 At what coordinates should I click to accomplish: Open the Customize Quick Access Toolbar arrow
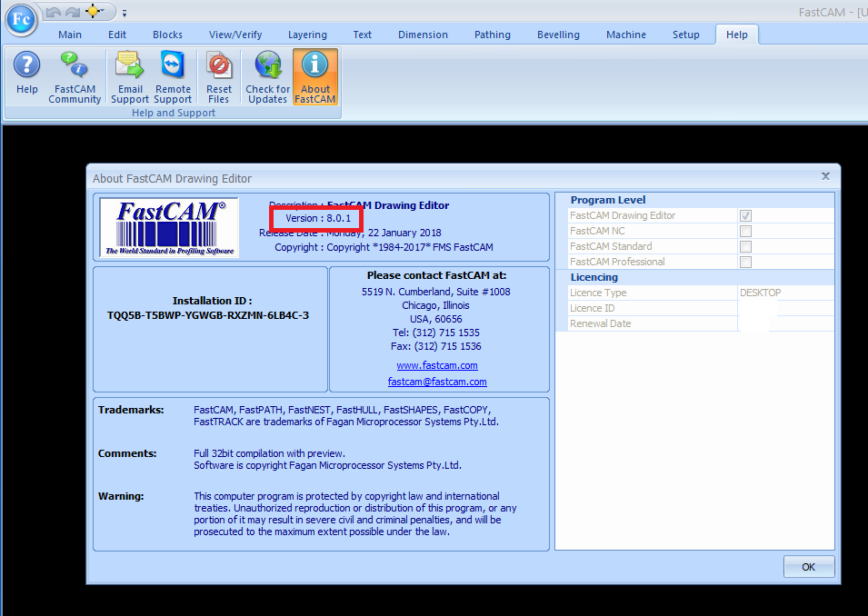125,13
